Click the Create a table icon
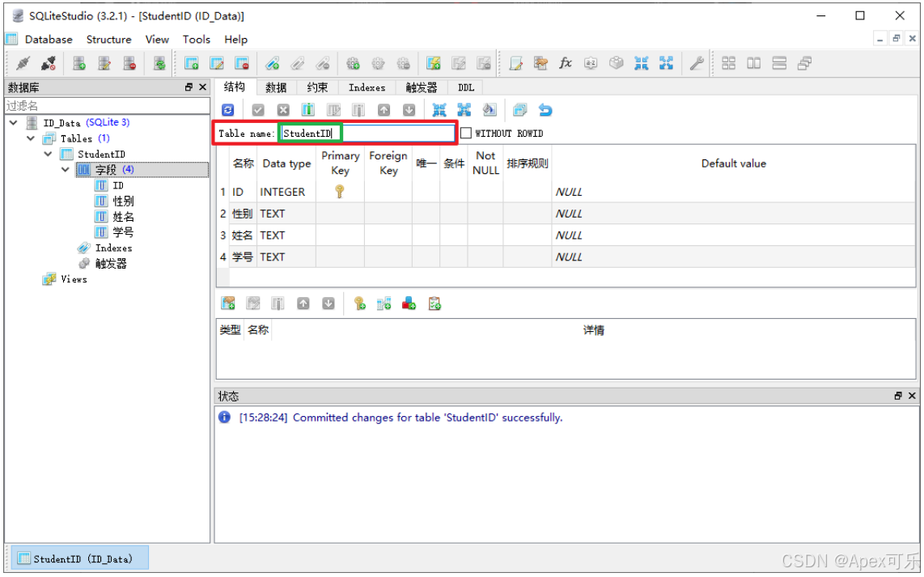Image resolution: width=924 pixels, height=577 pixels. [191, 63]
